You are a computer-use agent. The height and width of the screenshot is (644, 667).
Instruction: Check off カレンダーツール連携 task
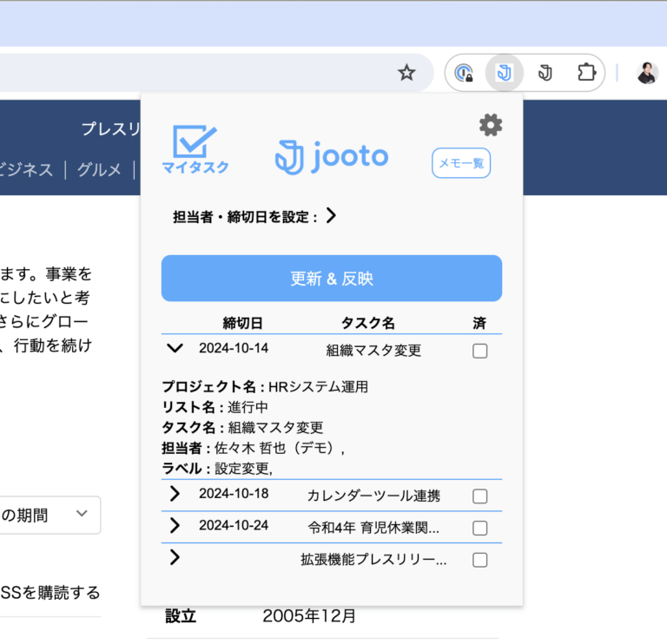(479, 496)
